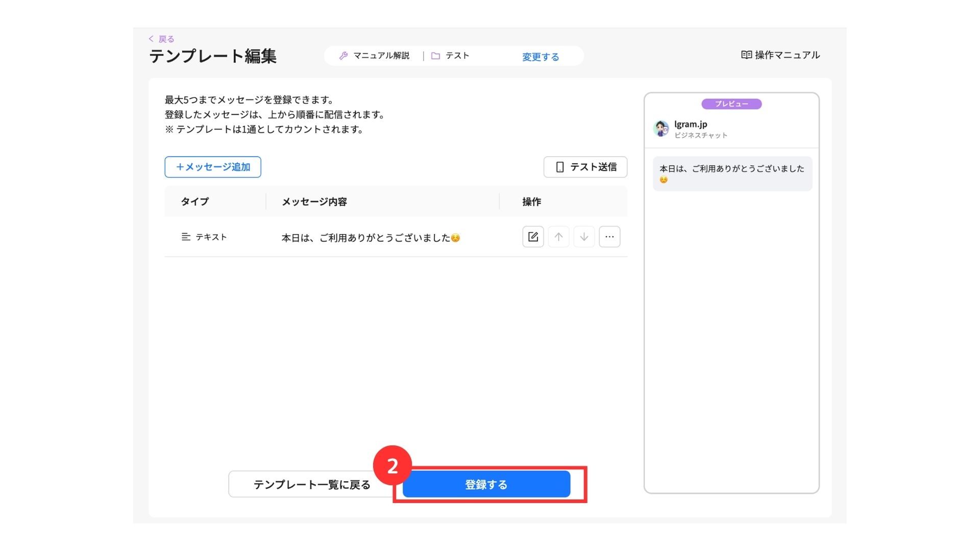Select the message text 本日は、ご利用ありがとうございました
Image resolution: width=980 pixels, height=551 pixels.
[x=365, y=238]
